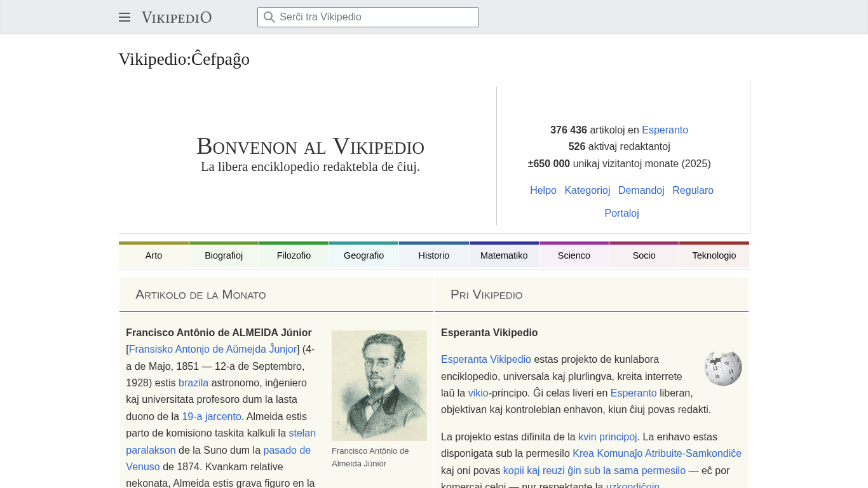Follow the Portaloj link
The width and height of the screenshot is (868, 488).
coord(621,213)
